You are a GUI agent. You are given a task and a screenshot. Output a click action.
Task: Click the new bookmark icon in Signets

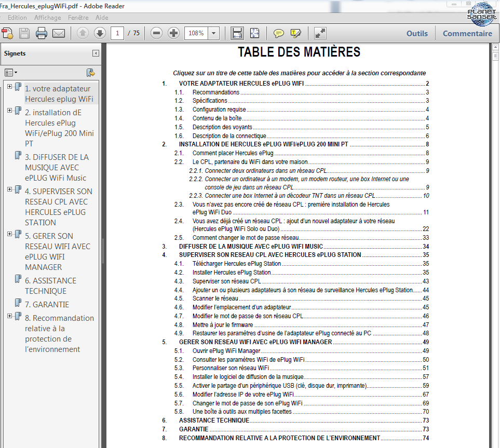click(x=91, y=73)
